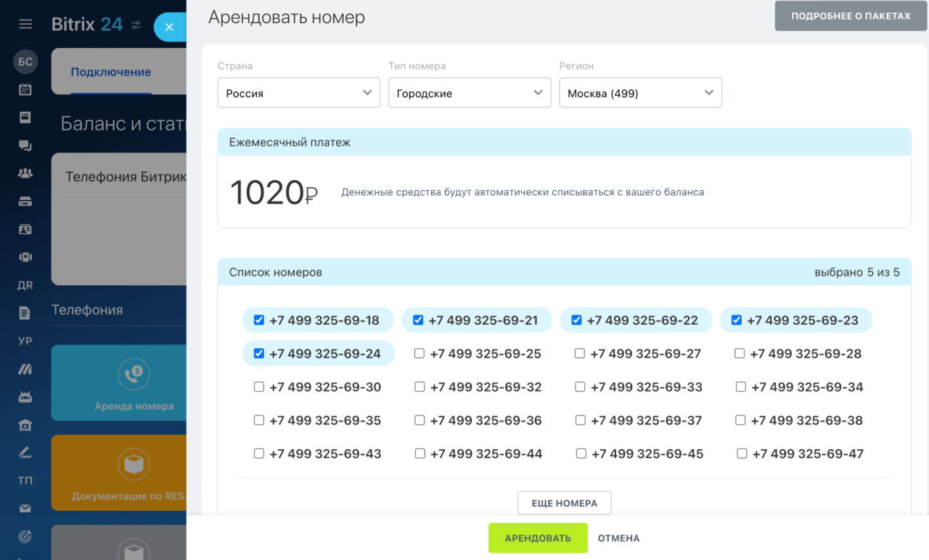Open the calendar icon in the sidebar
Screen dimensions: 929x560
click(x=25, y=89)
